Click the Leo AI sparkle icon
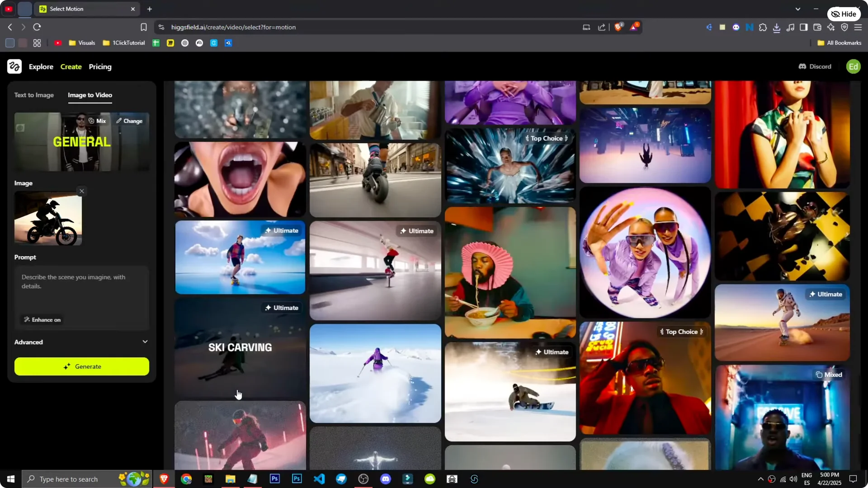Screen dimensions: 868x488 pyautogui.click(x=831, y=27)
